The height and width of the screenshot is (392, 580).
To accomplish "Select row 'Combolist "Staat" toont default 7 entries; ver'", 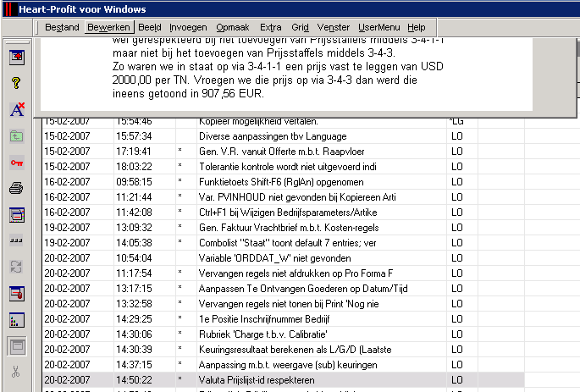I will (283, 243).
